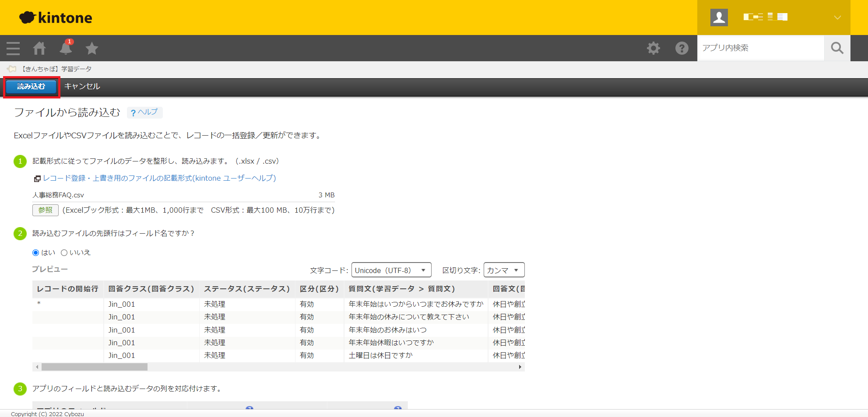Viewport: 868px width, 417px height.
Task: Click the kintone logo
Action: (56, 18)
